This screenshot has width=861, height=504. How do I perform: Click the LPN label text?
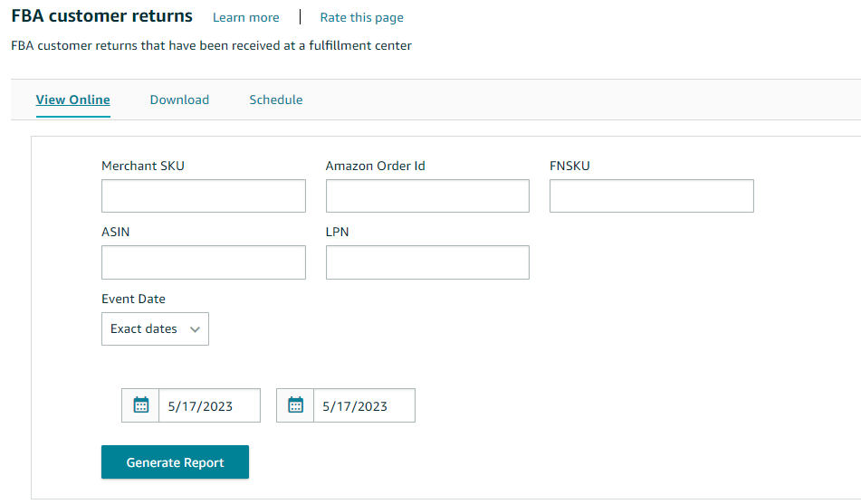[x=337, y=232]
